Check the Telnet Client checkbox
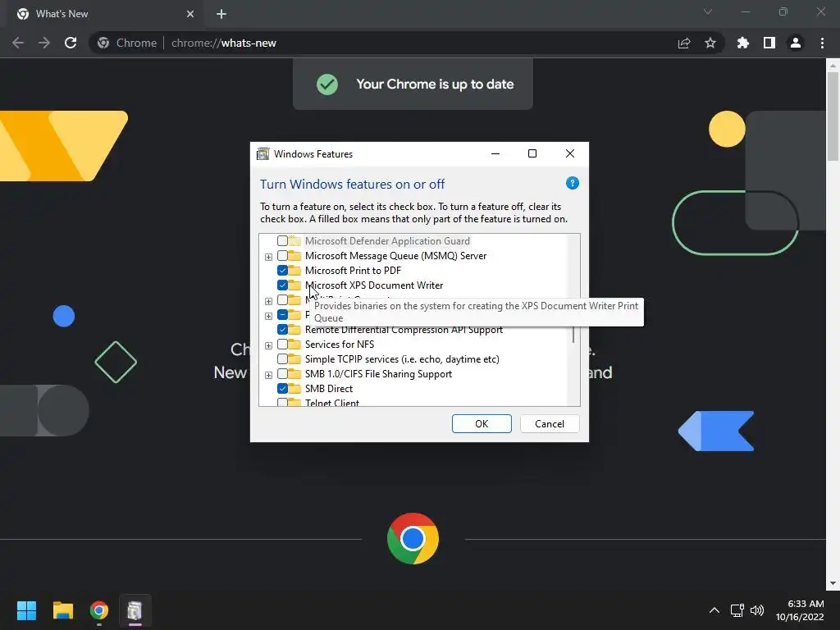The image size is (840, 630). click(x=282, y=402)
